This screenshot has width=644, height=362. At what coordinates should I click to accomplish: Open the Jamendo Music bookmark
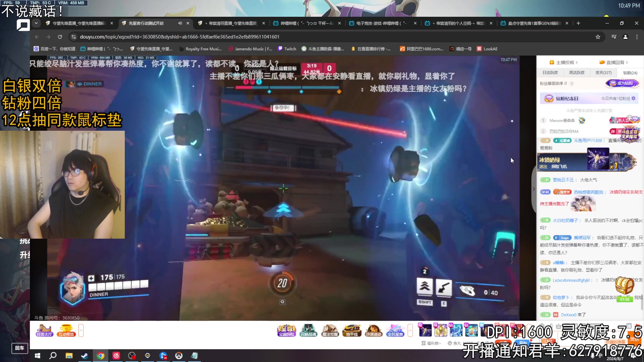pyautogui.click(x=251, y=49)
